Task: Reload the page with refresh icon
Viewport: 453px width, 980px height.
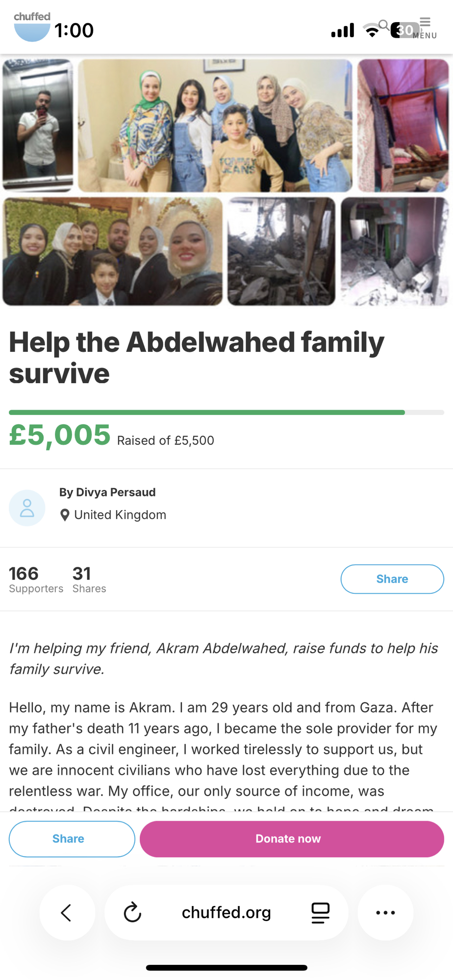Action: [x=132, y=912]
